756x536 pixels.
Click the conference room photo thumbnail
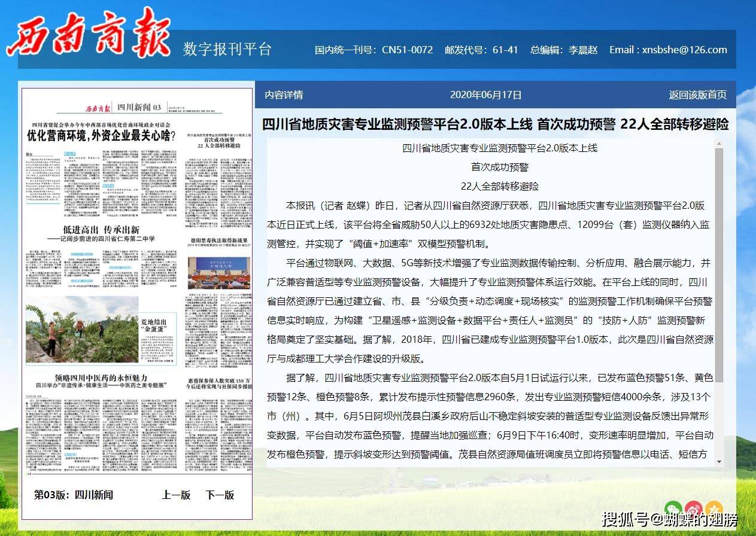[x=218, y=273]
